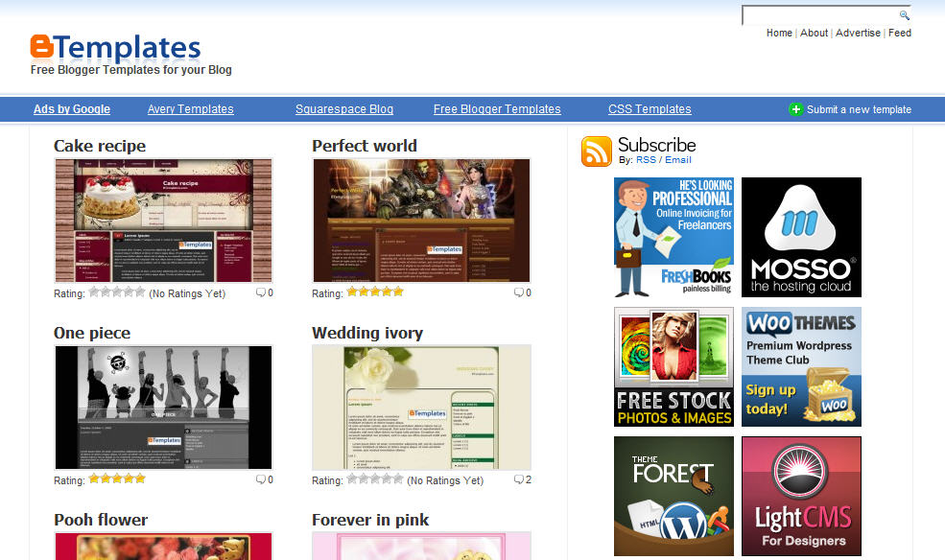945x560 pixels.
Task: Click Free Stock Photos & Images ad
Action: (673, 366)
